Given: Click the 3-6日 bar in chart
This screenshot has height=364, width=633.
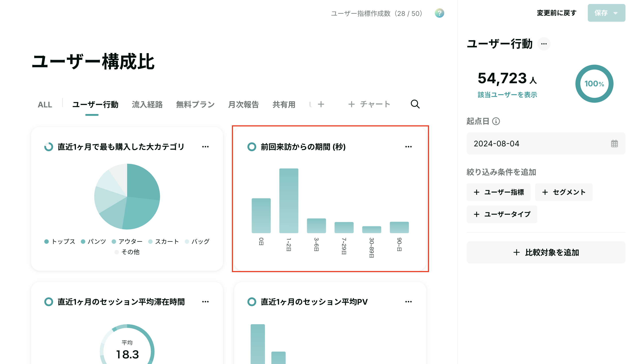Looking at the screenshot, I should coord(316,226).
